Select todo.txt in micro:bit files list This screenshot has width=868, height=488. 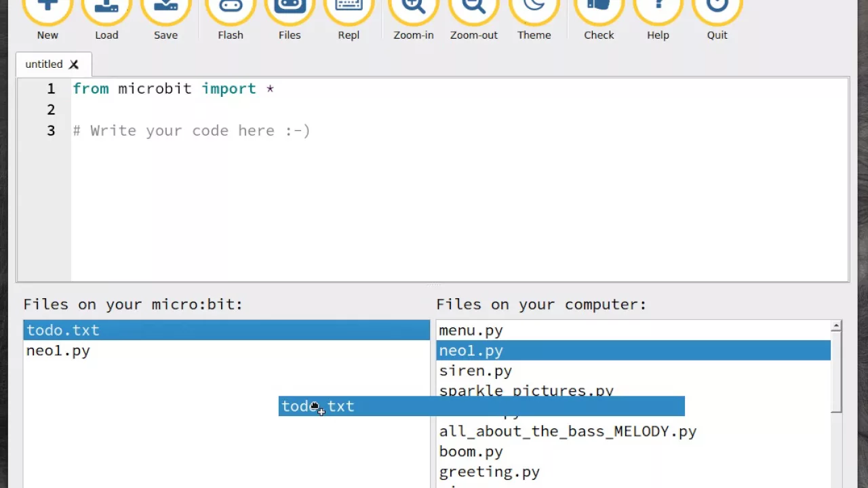point(226,330)
